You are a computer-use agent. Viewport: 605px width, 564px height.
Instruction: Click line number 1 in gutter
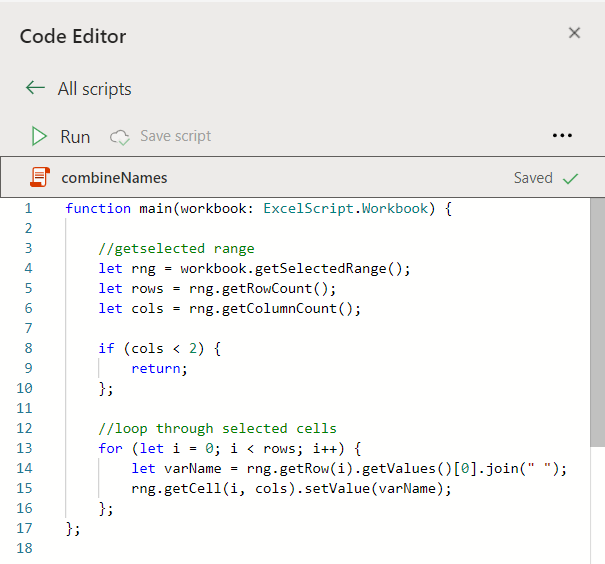click(x=28, y=208)
